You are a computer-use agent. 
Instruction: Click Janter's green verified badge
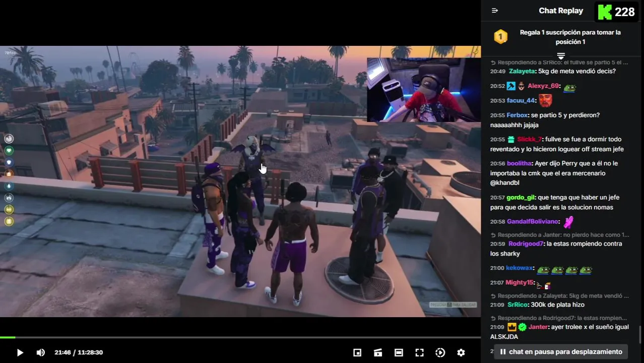point(522,327)
